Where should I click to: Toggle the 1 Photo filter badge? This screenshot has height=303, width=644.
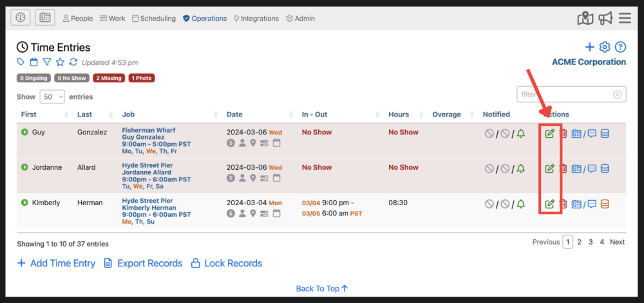tap(142, 78)
